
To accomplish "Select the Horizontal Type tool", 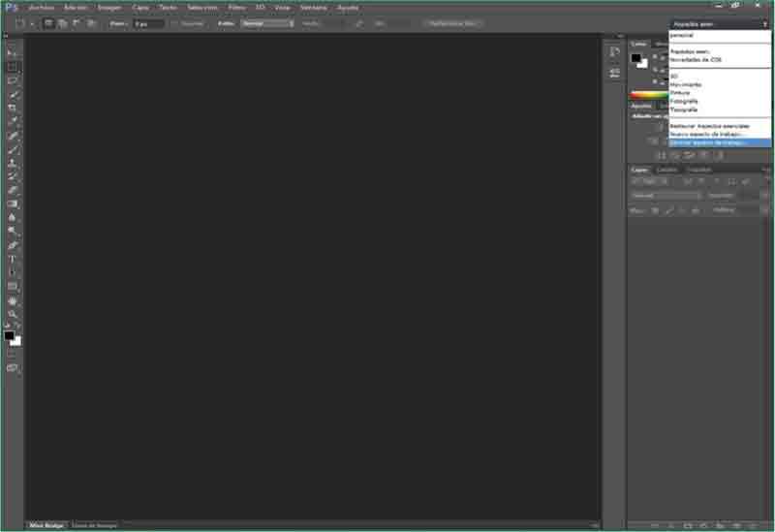I will click(13, 259).
